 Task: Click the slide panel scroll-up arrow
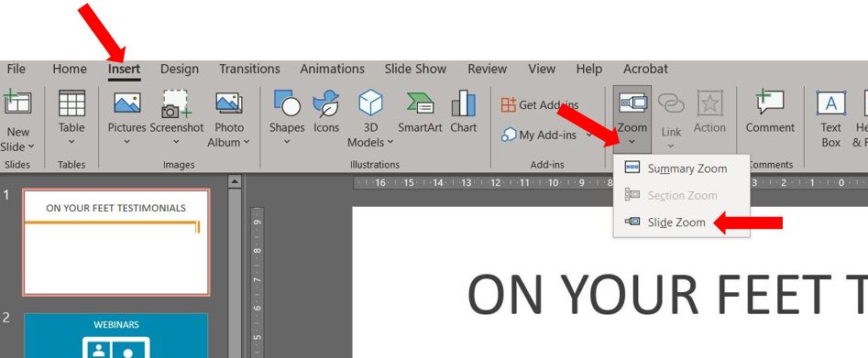235,181
